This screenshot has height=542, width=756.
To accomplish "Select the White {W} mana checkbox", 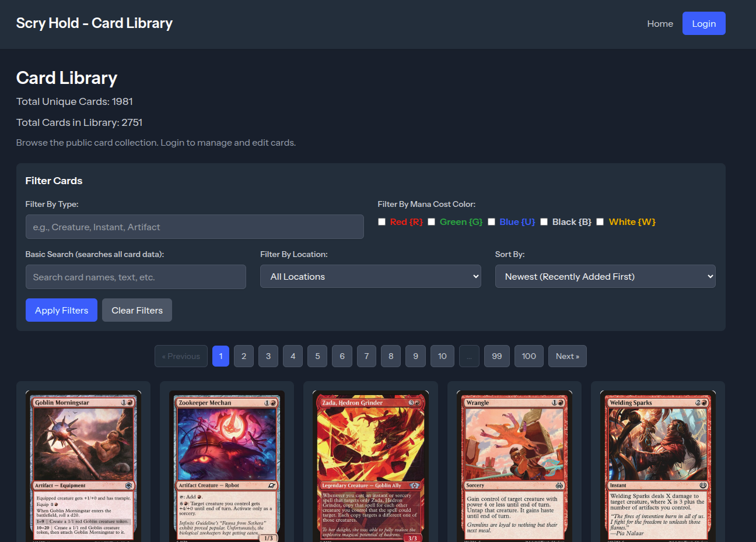I will point(600,222).
